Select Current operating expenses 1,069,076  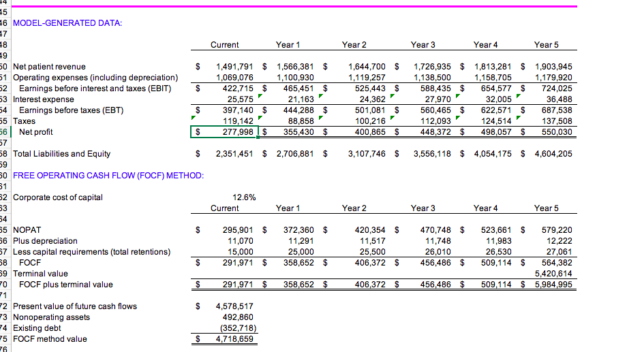(234, 78)
